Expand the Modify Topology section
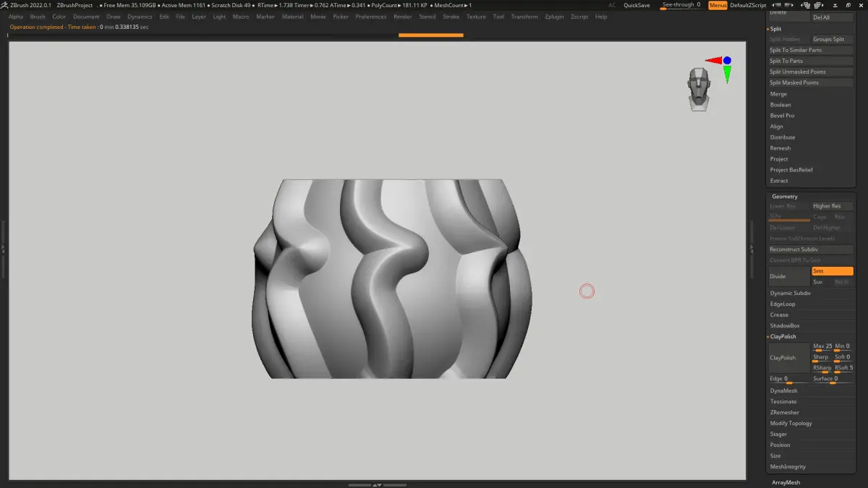 (791, 423)
